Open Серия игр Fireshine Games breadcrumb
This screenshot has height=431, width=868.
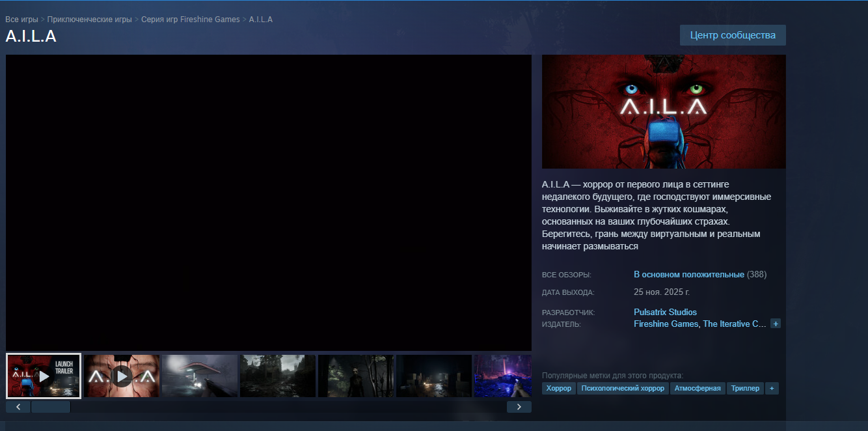(190, 20)
